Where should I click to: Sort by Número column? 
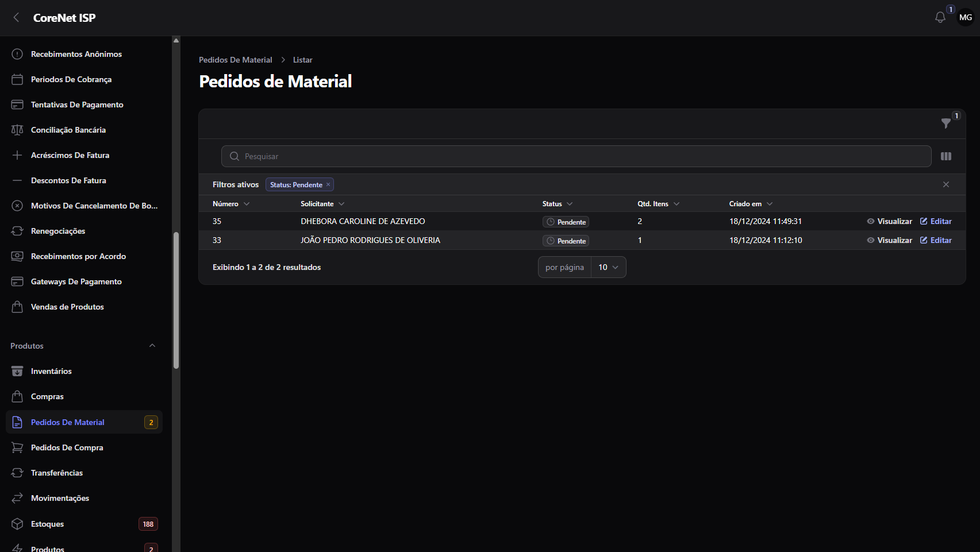click(231, 204)
